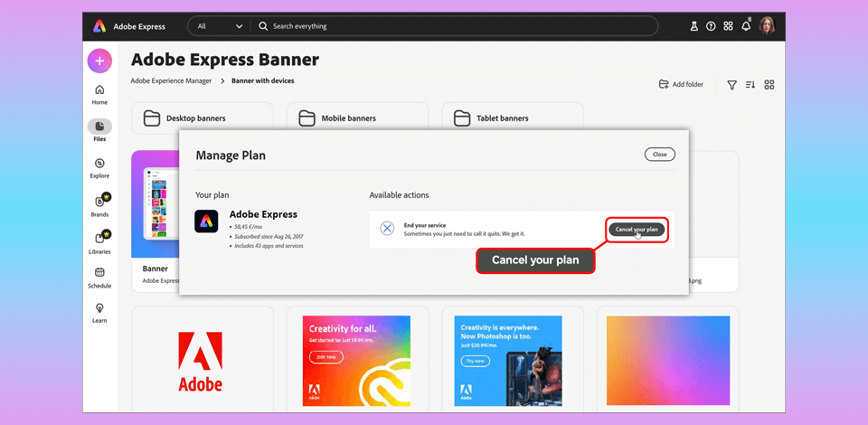Focus the Search everything field
This screenshot has height=425, width=868.
[x=454, y=26]
